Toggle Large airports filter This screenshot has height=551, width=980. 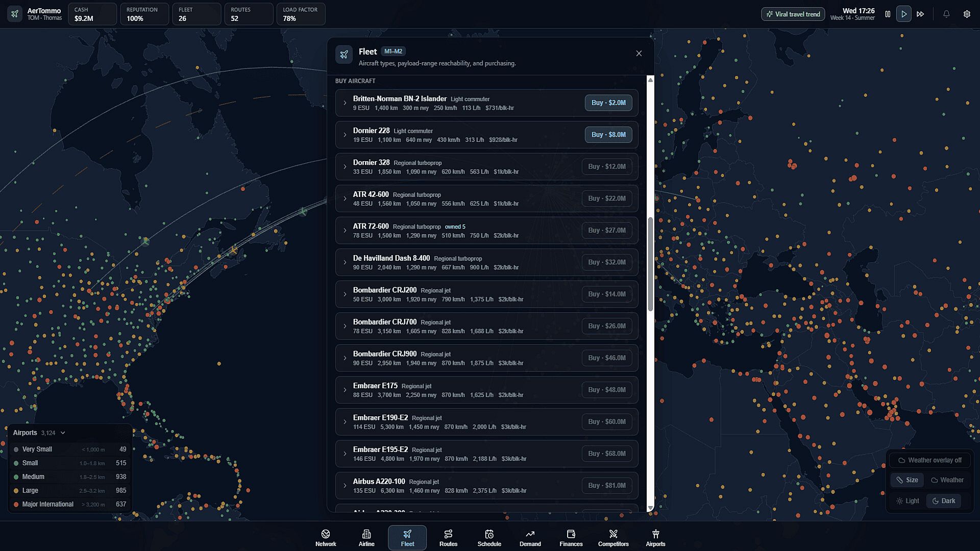[x=69, y=491]
